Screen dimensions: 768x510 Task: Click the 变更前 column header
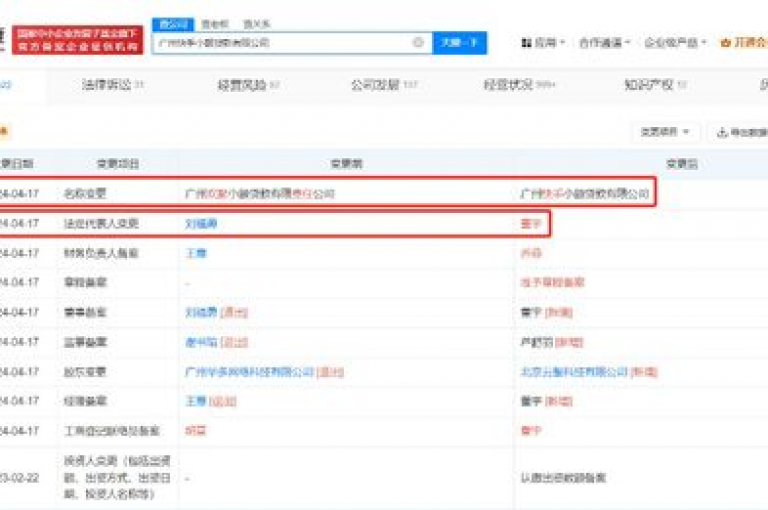tap(346, 164)
